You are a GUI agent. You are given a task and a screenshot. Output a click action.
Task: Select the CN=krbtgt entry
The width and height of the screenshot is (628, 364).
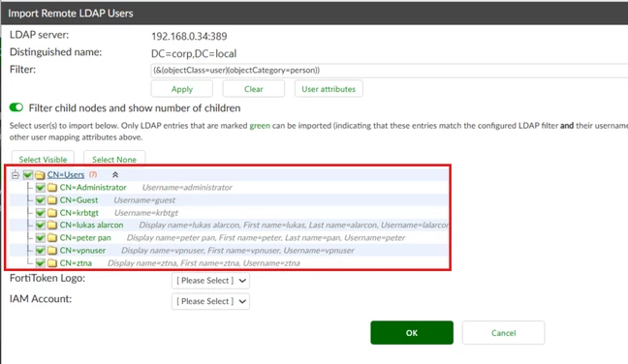click(78, 212)
